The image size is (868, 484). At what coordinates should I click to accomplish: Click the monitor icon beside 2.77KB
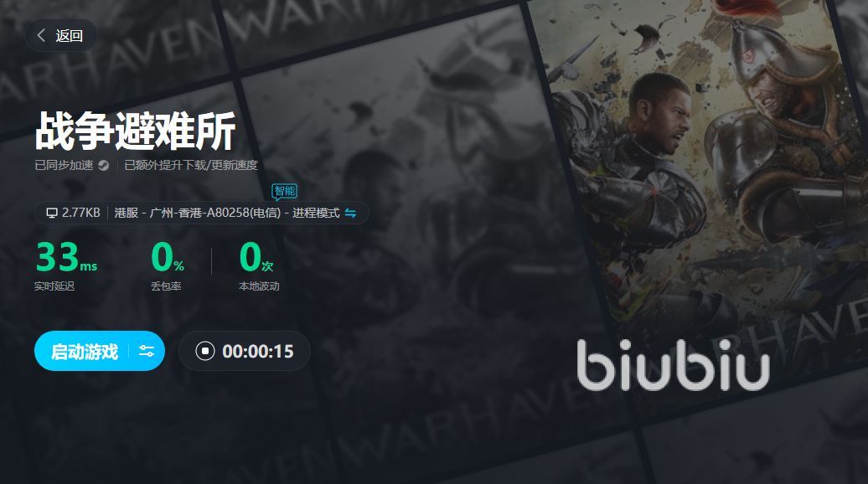coord(52,213)
